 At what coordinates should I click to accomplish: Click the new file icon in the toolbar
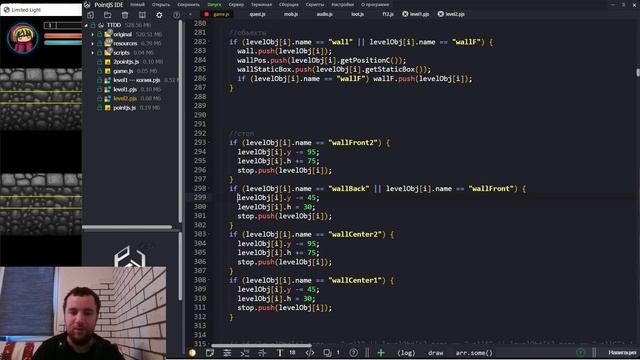pyautogui.click(x=90, y=15)
